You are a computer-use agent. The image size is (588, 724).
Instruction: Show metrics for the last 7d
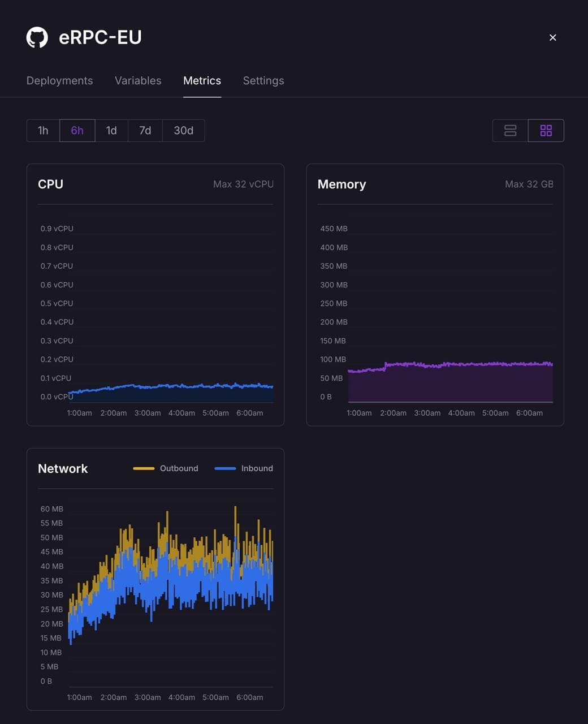(145, 131)
